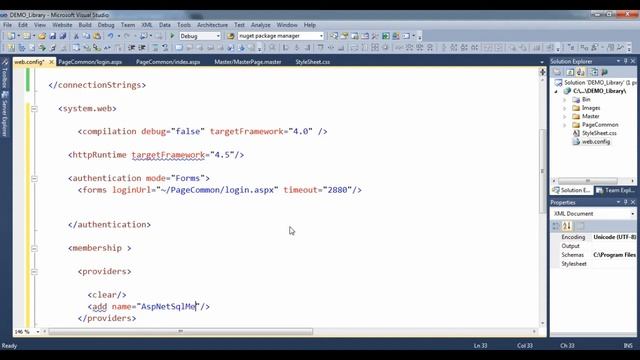The height and width of the screenshot is (360, 640).
Task: Switch to the PageCommon/login.aspx tab
Action: tap(90, 62)
